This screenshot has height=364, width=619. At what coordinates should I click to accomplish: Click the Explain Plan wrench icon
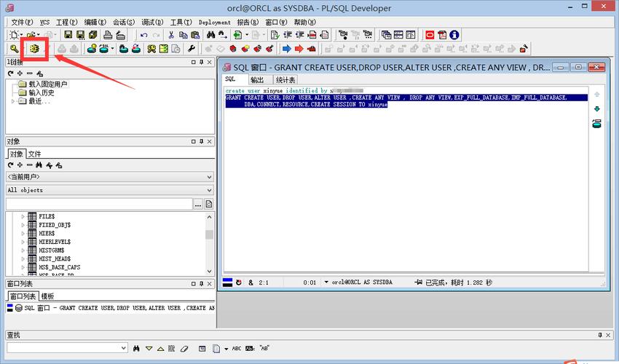(192, 49)
